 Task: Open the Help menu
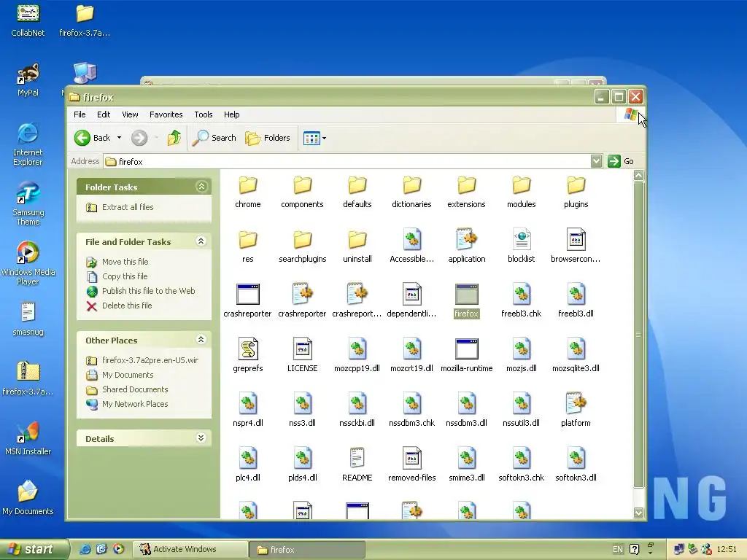pyautogui.click(x=231, y=114)
